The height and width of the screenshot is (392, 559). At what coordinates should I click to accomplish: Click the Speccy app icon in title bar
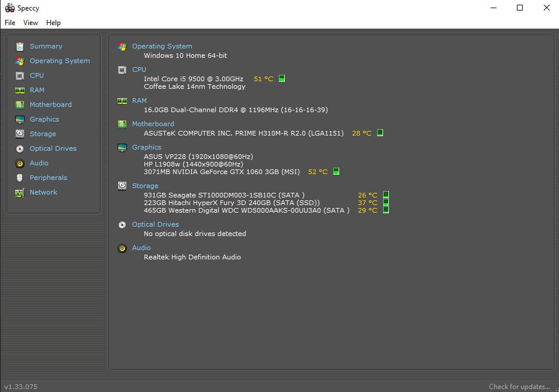[9, 8]
